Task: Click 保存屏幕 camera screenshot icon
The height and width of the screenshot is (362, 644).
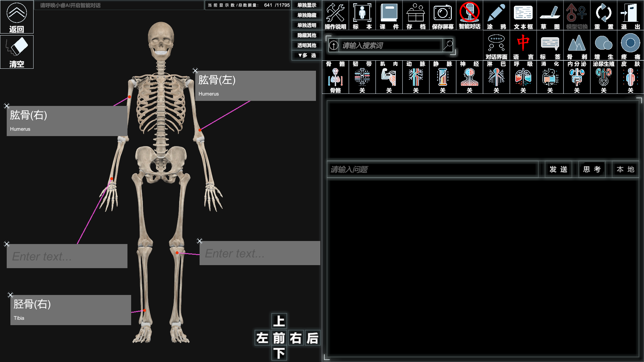Action: point(442,15)
